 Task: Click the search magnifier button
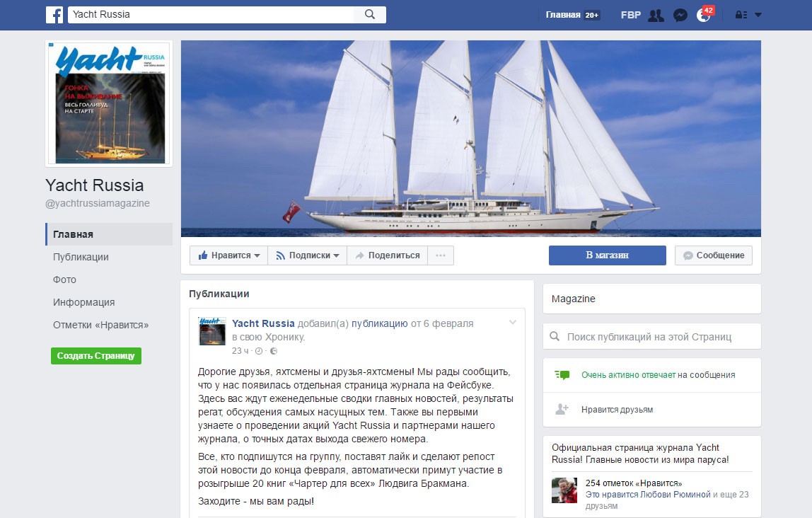coord(370,14)
